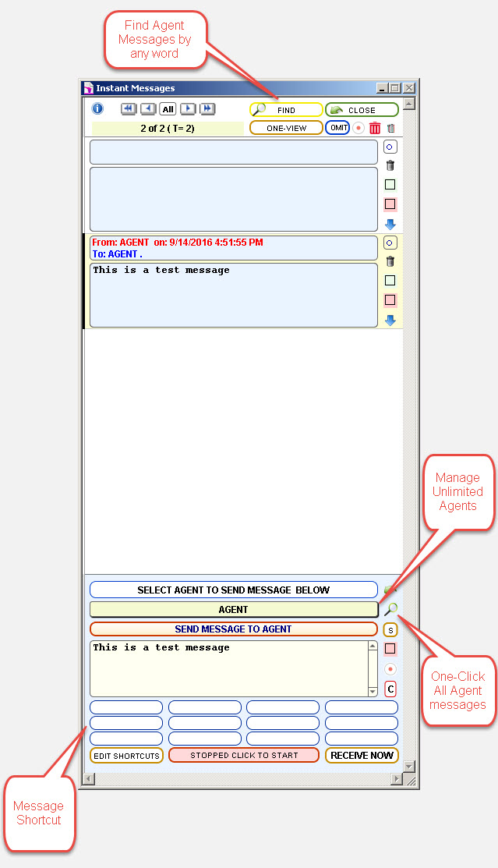Click Send Message To Agent button
498x868 pixels.
pyautogui.click(x=233, y=629)
